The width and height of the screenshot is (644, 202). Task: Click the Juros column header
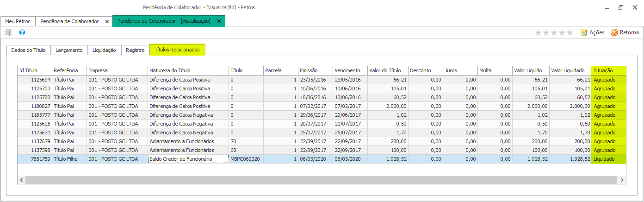point(460,70)
